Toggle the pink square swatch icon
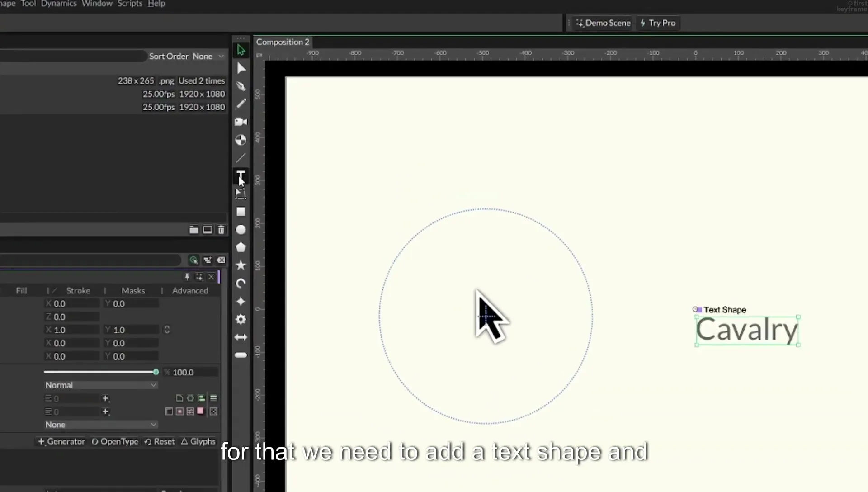Screen dimensions: 868x492 [x=200, y=411]
